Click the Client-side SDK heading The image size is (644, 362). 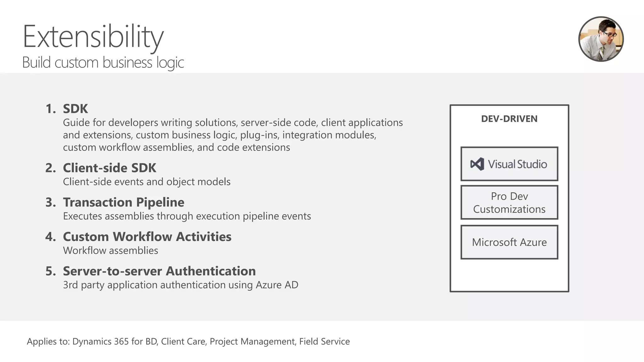(x=109, y=168)
